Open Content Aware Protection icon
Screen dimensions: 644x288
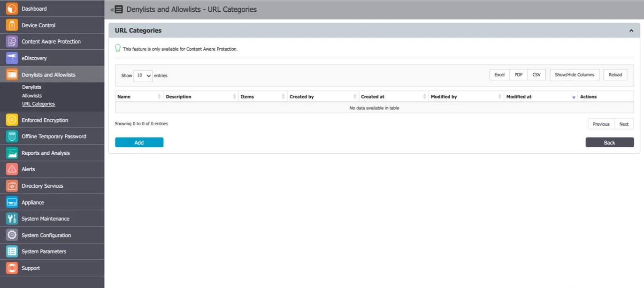pyautogui.click(x=12, y=41)
